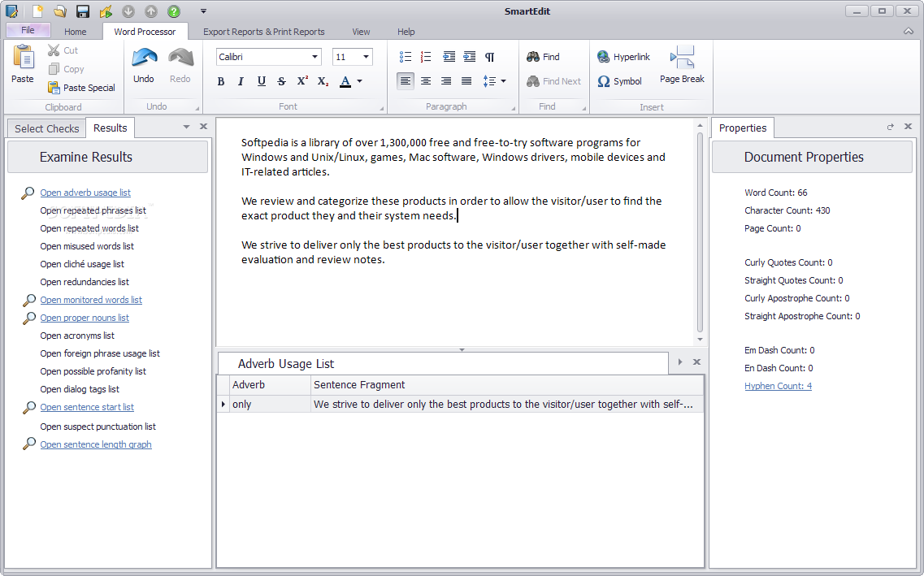Toggle italic formatting
The image size is (924, 576).
pos(241,81)
